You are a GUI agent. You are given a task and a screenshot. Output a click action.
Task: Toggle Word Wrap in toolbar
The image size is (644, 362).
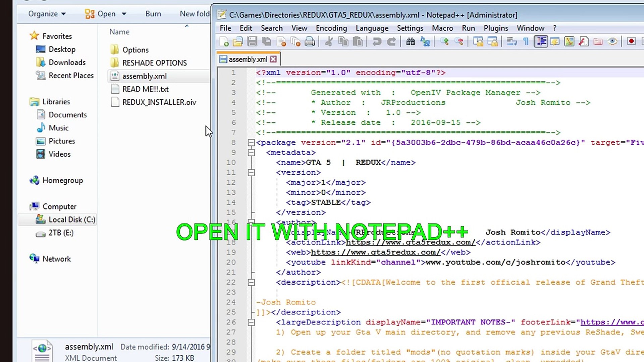[512, 42]
